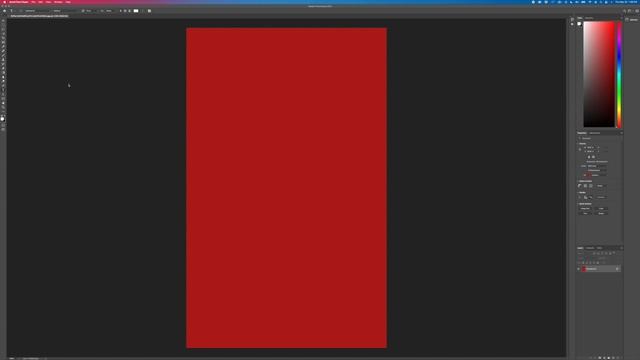Click the Background layer lock icon
Viewport: 640px width, 360px height.
[617, 269]
